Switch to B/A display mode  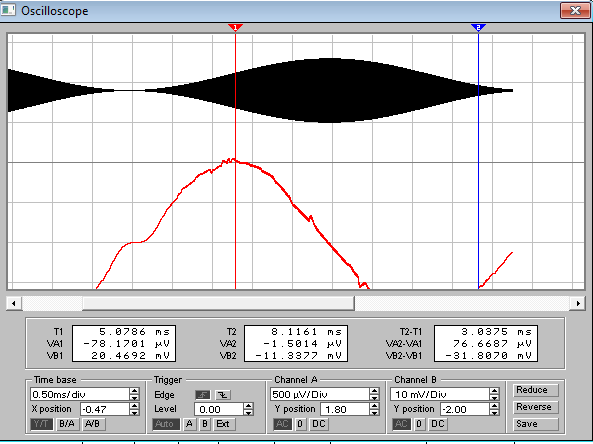coord(67,424)
